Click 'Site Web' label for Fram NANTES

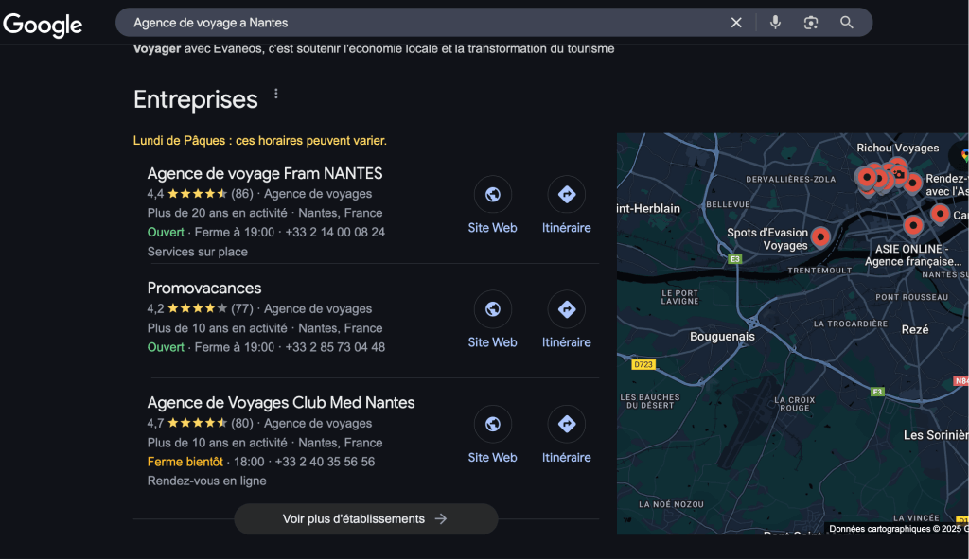pos(492,228)
